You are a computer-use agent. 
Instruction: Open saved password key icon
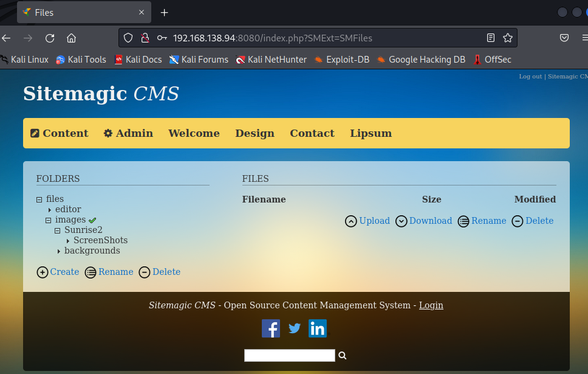pyautogui.click(x=162, y=38)
